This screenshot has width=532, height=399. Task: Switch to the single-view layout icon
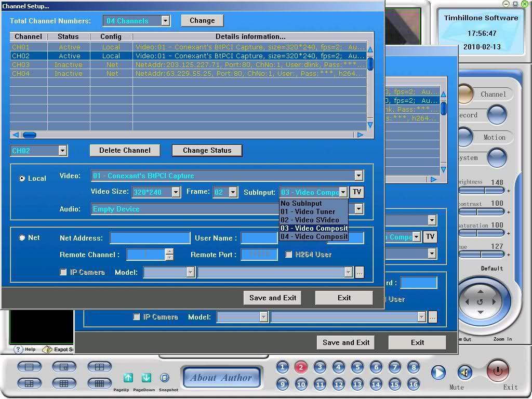point(29,367)
